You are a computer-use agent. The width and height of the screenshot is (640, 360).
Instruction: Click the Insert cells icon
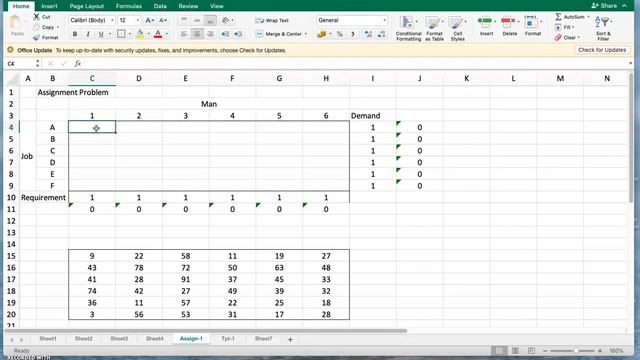485,21
